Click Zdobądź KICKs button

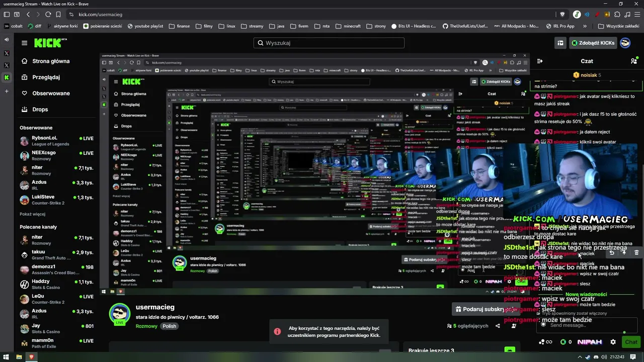[593, 43]
